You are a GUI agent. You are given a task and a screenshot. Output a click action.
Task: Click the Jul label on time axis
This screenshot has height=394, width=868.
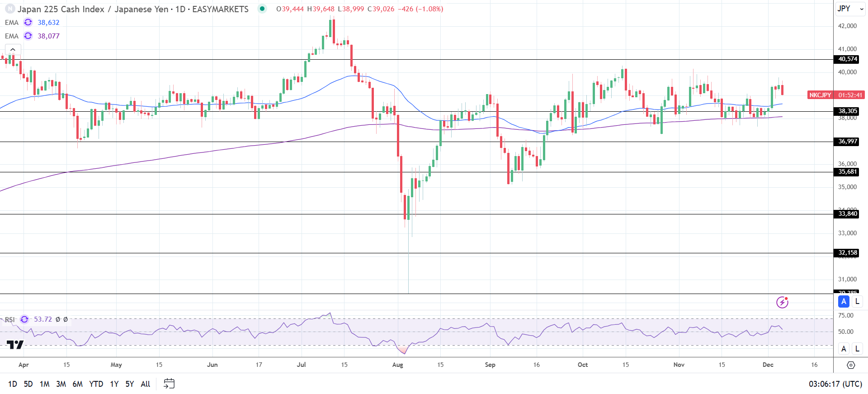(x=301, y=365)
